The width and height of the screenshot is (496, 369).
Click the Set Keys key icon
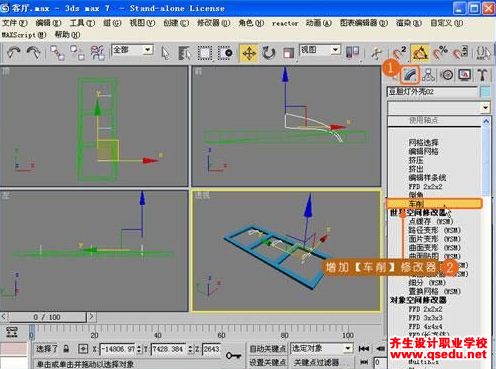233,355
